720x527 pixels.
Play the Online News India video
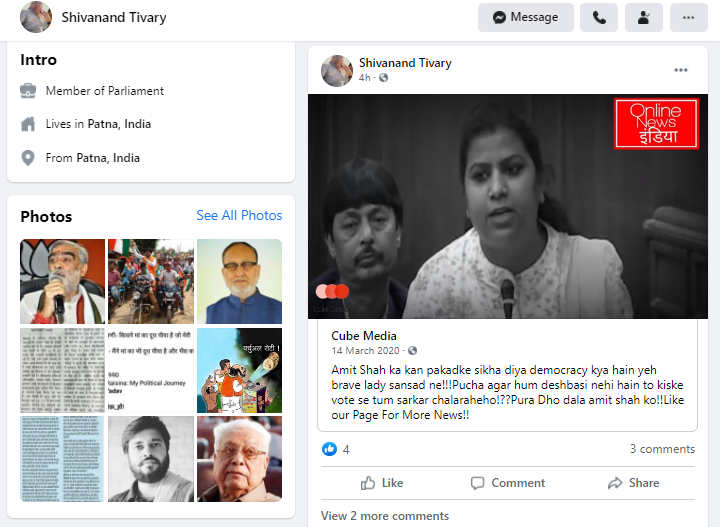[x=508, y=206]
